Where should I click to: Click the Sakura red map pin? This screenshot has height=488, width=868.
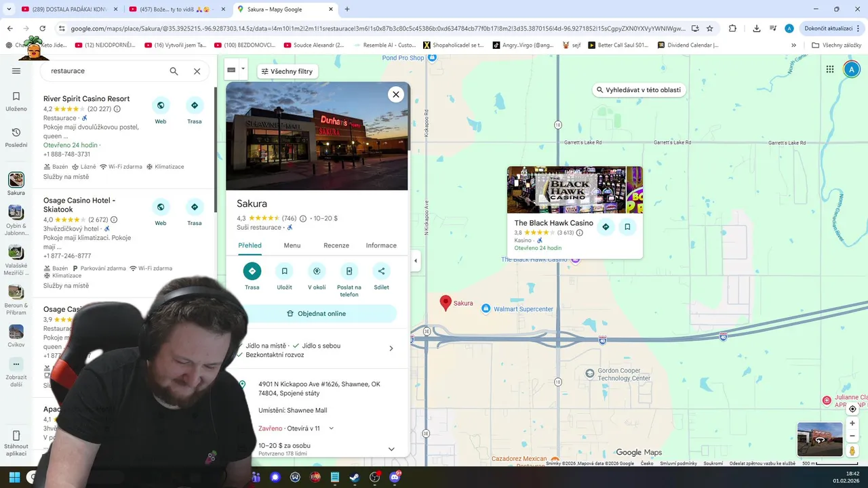pos(446,302)
